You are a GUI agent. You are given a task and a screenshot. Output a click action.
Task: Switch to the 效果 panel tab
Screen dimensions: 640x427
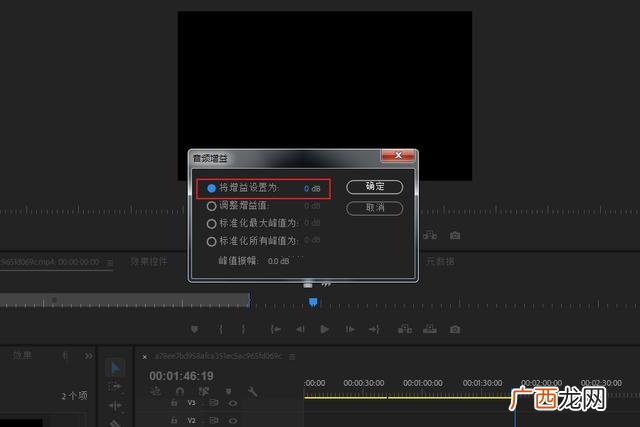22,355
